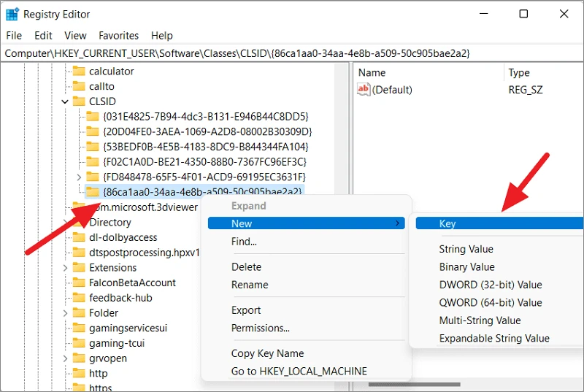Choose Permissions... in the context menu
The height and width of the screenshot is (392, 584).
[x=261, y=328]
